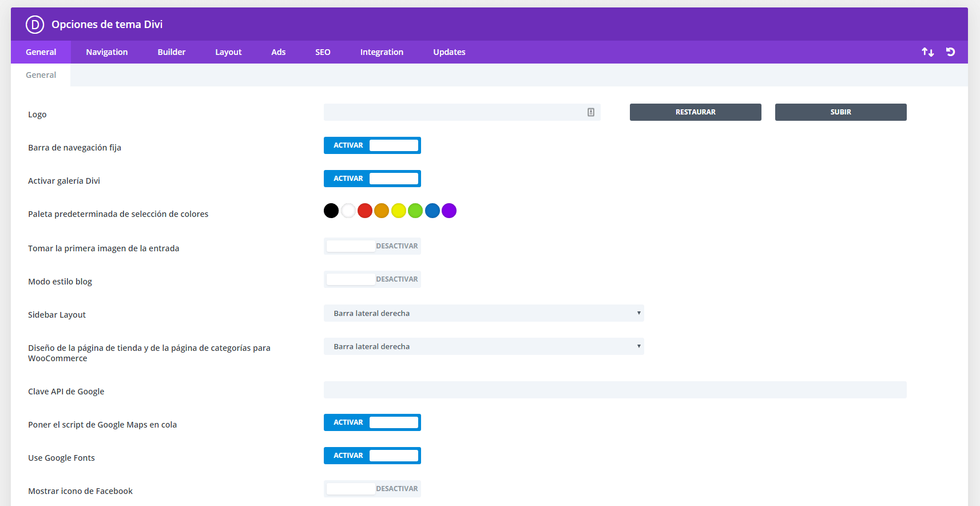980x506 pixels.
Task: Toggle Activar galería Divi switch
Action: [x=372, y=179]
